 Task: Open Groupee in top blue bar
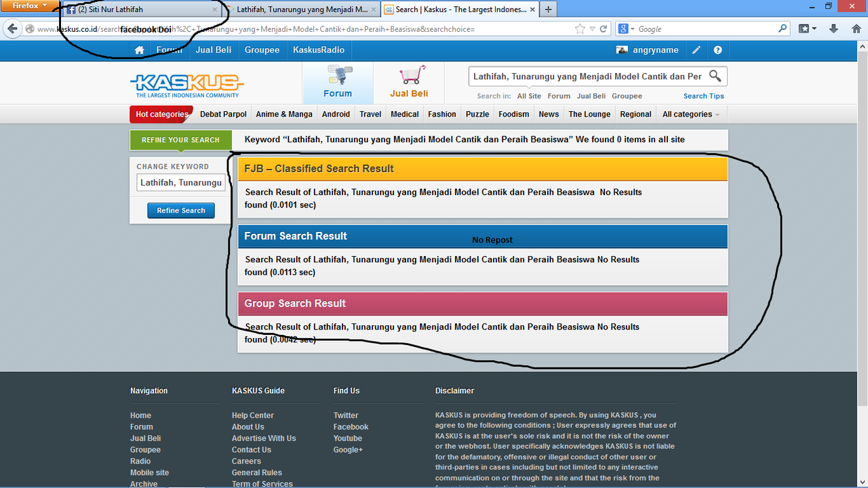click(x=262, y=50)
